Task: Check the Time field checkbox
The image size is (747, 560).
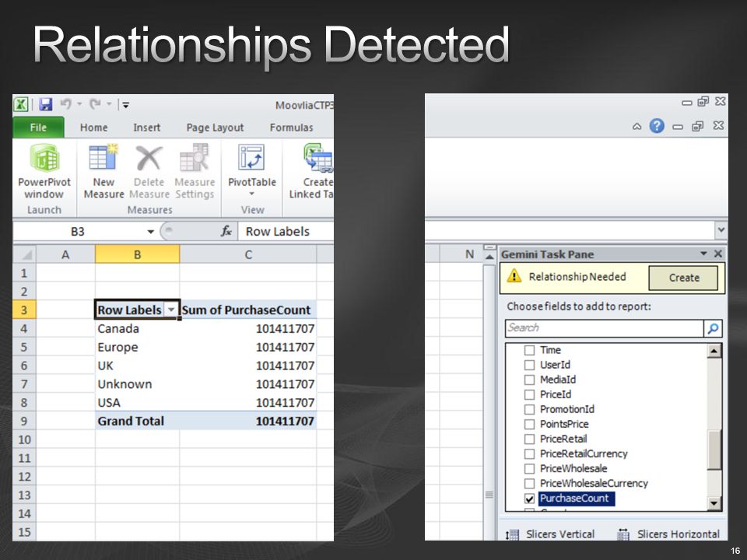Action: click(x=529, y=351)
